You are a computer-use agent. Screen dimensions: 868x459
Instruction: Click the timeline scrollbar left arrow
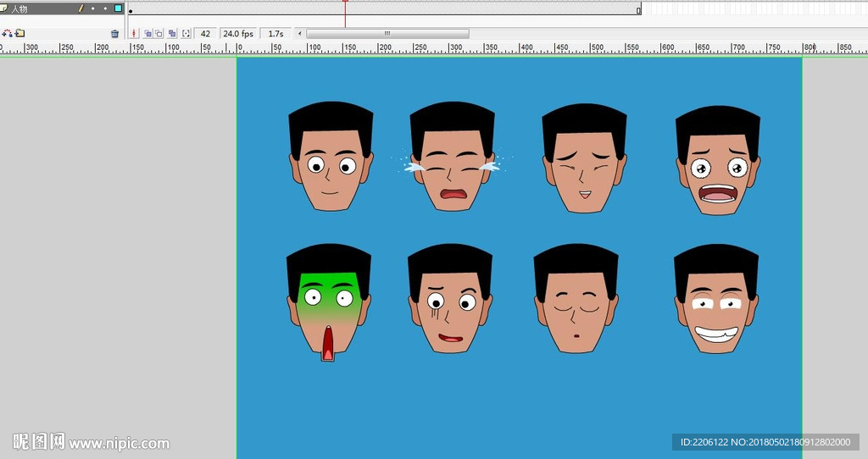coord(298,34)
